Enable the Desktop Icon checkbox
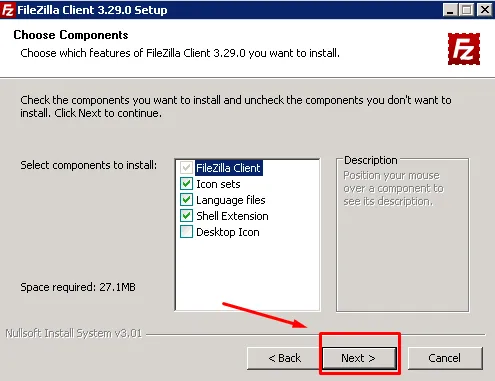Screen dimensions: 495x381 pos(186,232)
